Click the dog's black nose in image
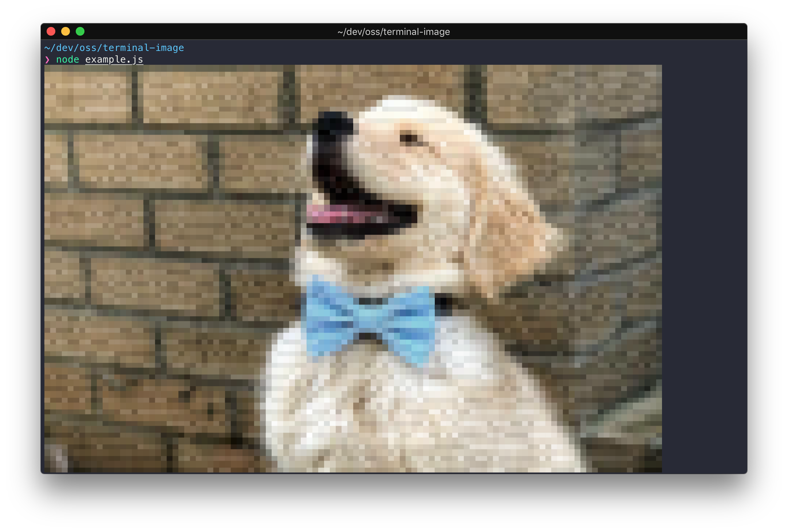 point(333,124)
